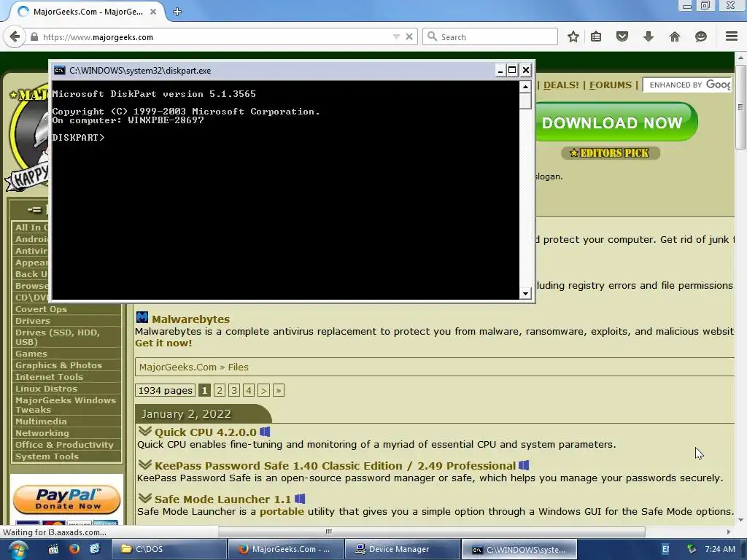Click Windows icon next to Quick CPU

tap(265, 432)
